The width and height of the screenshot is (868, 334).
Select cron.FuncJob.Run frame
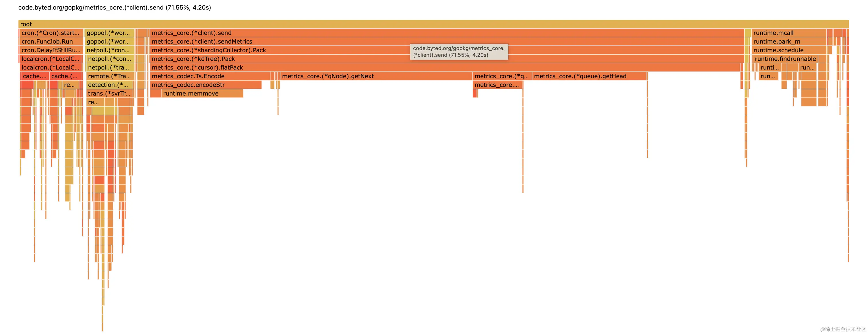51,41
